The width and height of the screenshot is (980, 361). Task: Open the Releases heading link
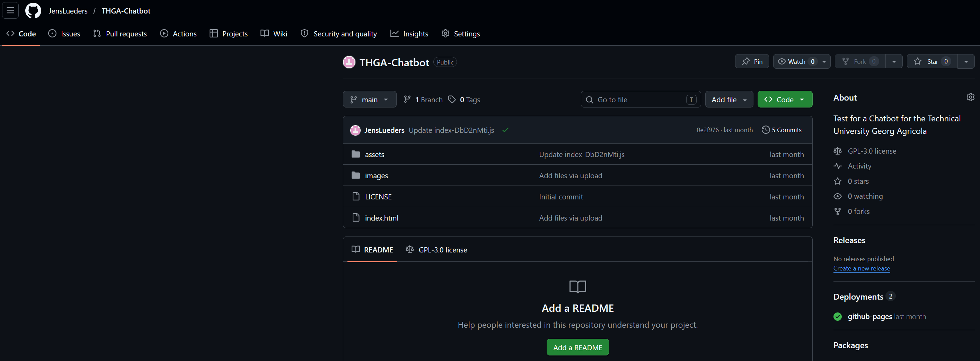pos(849,240)
